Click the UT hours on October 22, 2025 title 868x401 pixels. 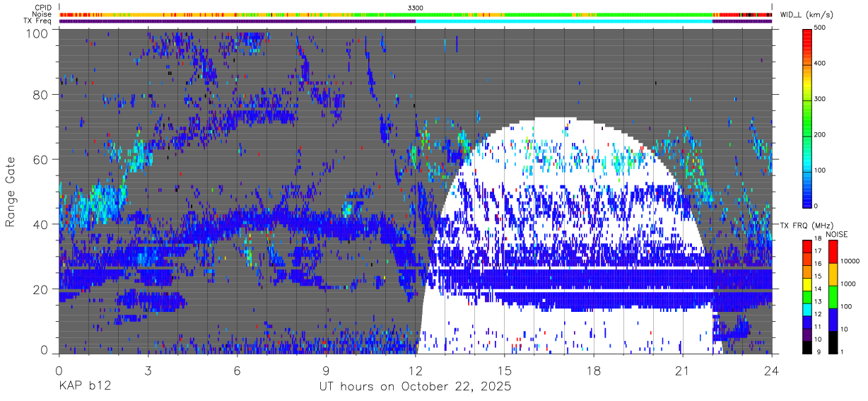(x=414, y=387)
